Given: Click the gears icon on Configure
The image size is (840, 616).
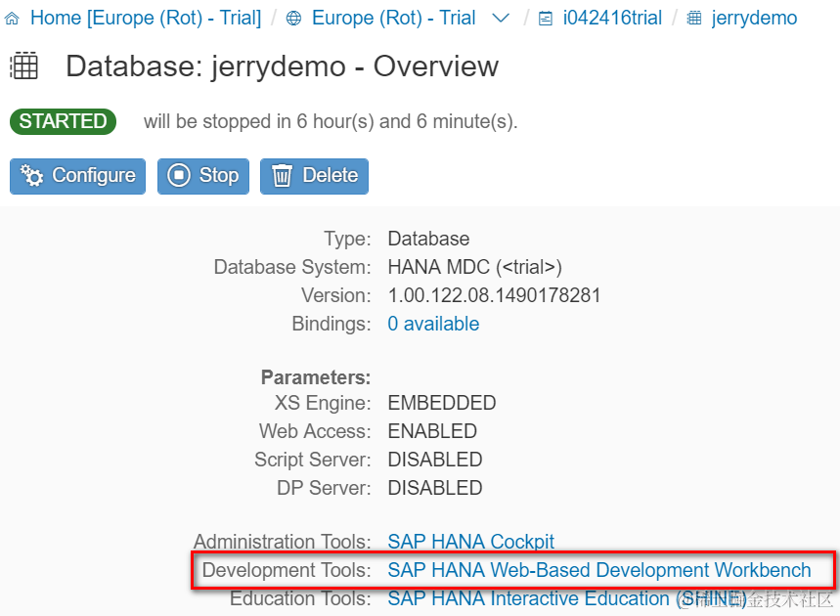Looking at the screenshot, I should [x=31, y=176].
